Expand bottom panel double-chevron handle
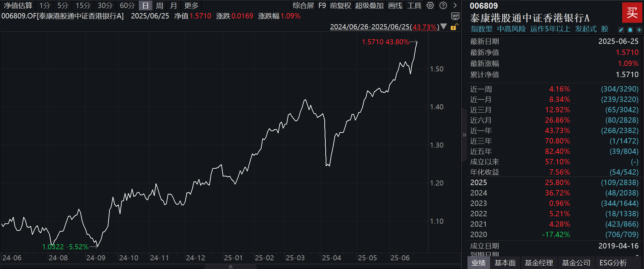Viewport: 644px width, 269px height. pyautogui.click(x=230, y=267)
